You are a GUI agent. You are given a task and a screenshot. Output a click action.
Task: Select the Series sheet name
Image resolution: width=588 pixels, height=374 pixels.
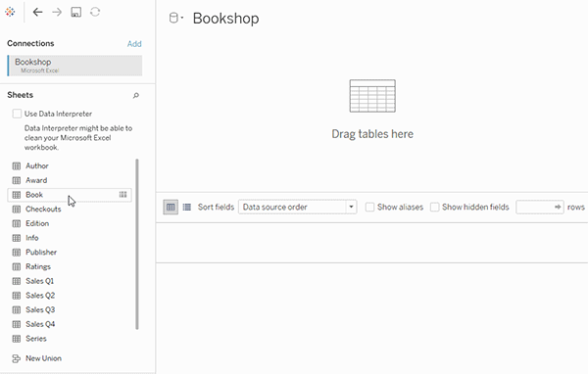point(36,339)
